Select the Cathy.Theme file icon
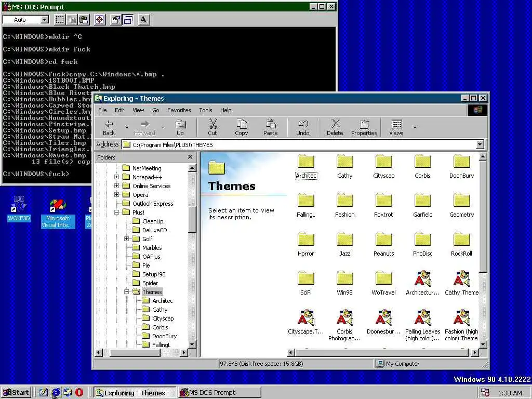This screenshot has width=532, height=399. point(461,283)
